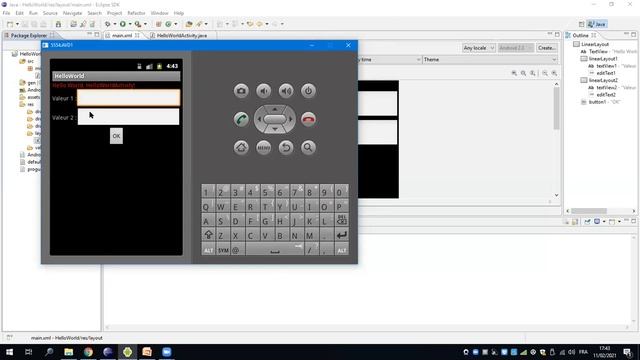This screenshot has width=640, height=360.
Task: Click the emulator volume up button
Action: pyautogui.click(x=286, y=91)
